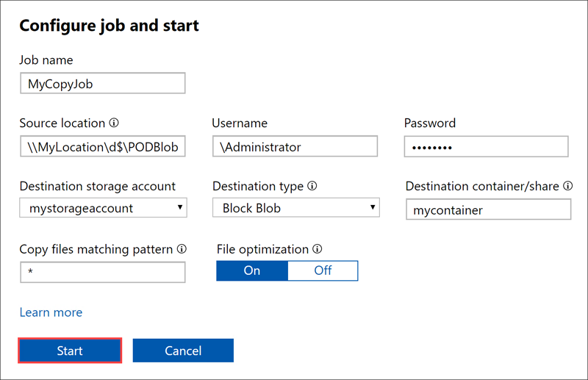Click the Cancel button

coord(183,351)
